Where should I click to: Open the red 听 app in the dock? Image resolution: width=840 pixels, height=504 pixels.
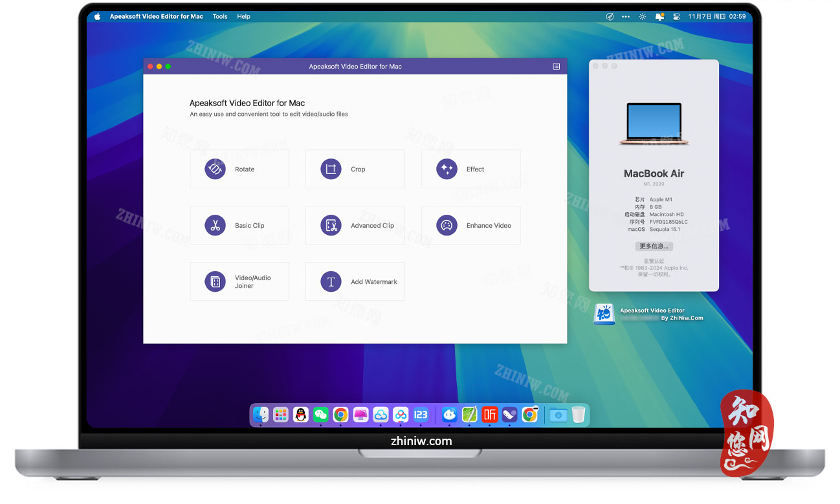(490, 415)
